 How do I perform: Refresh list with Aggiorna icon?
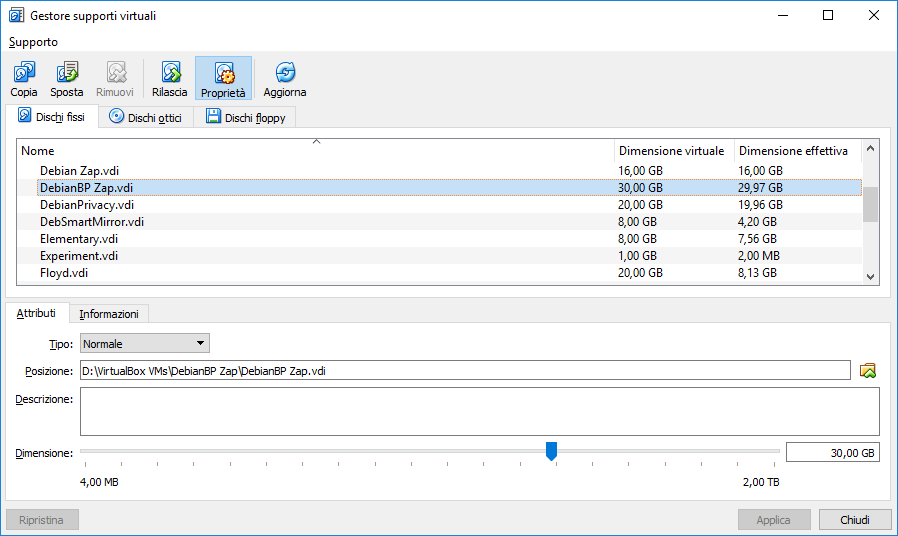point(285,73)
